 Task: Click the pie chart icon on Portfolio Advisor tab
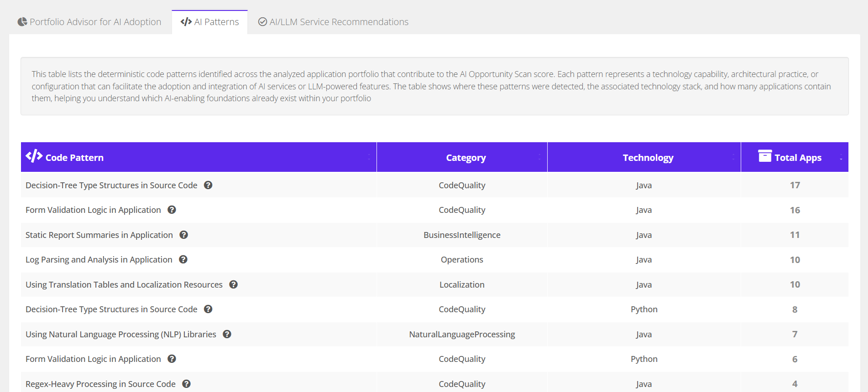pyautogui.click(x=22, y=22)
